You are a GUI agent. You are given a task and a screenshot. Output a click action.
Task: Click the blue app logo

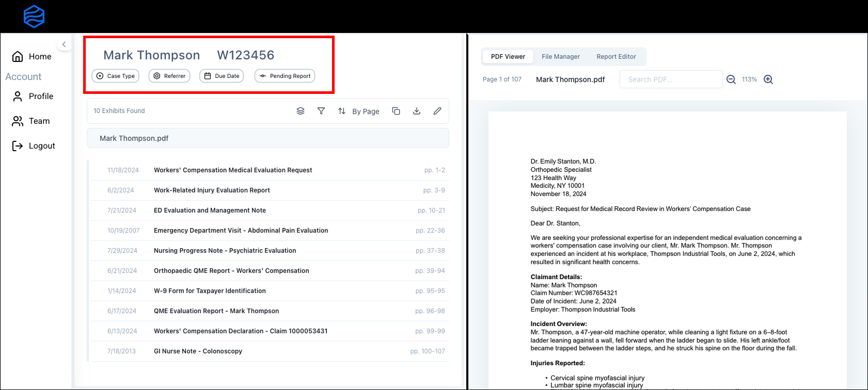click(x=34, y=17)
